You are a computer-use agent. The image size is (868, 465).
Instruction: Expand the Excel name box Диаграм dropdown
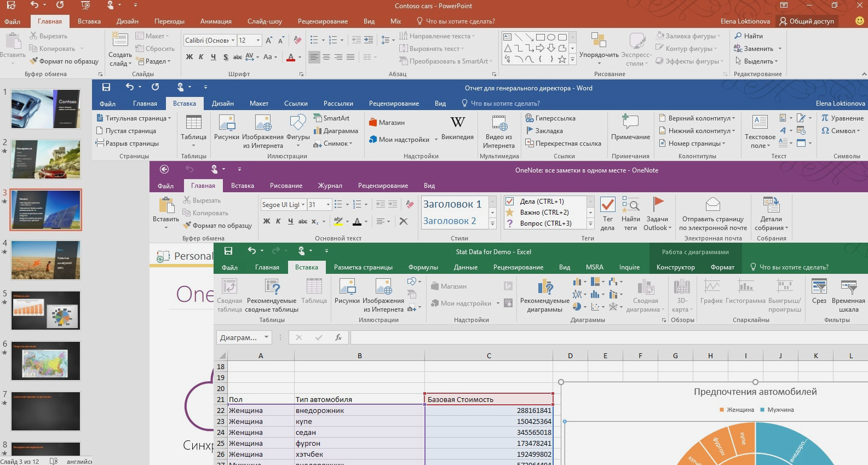[266, 337]
